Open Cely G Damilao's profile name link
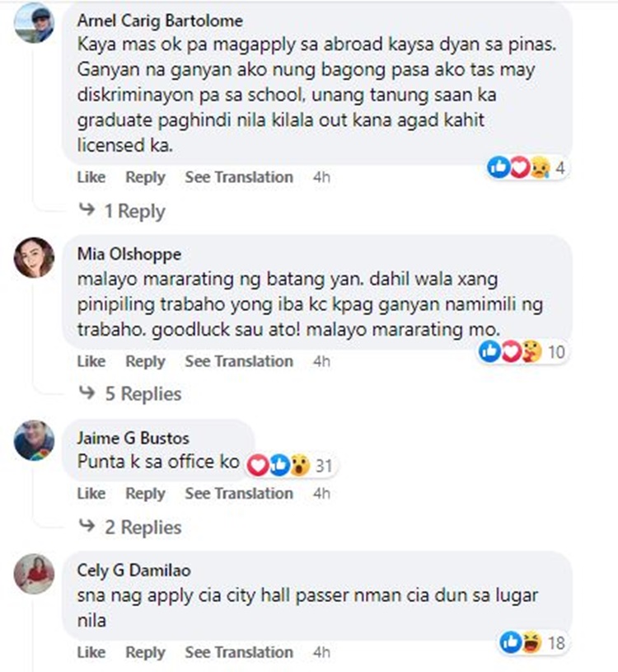This screenshot has width=618, height=672. (134, 571)
